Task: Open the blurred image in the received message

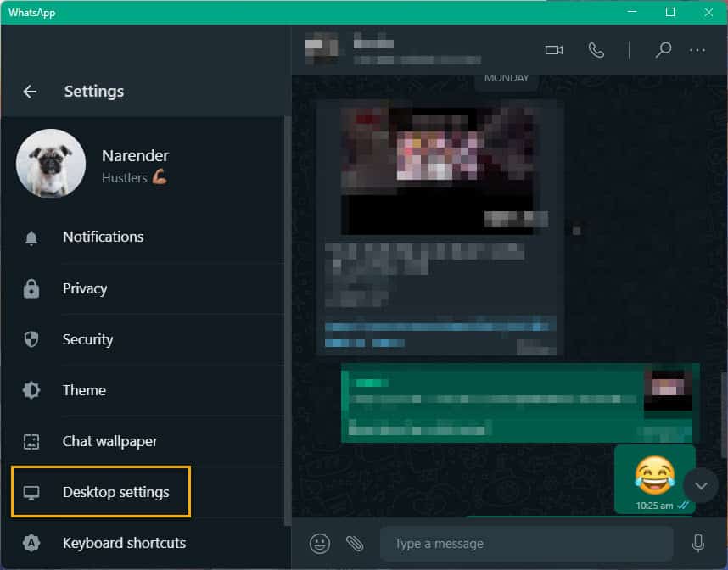Action: click(x=440, y=170)
